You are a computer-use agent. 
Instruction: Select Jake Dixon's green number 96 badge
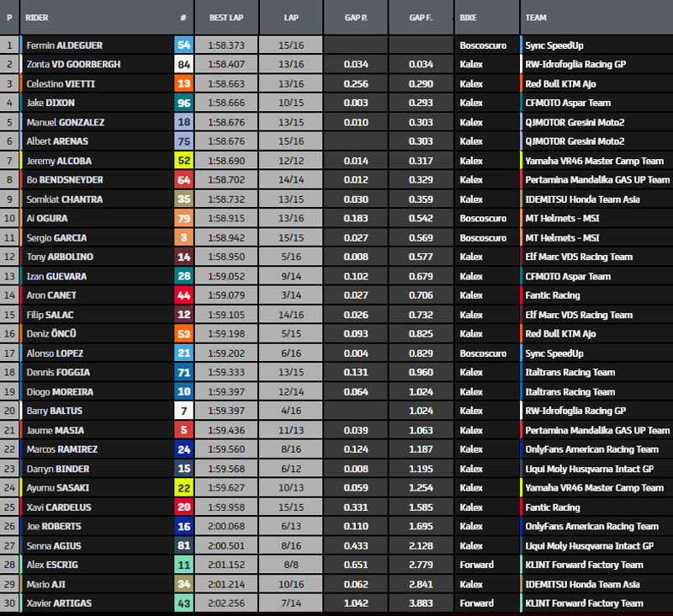[x=183, y=103]
